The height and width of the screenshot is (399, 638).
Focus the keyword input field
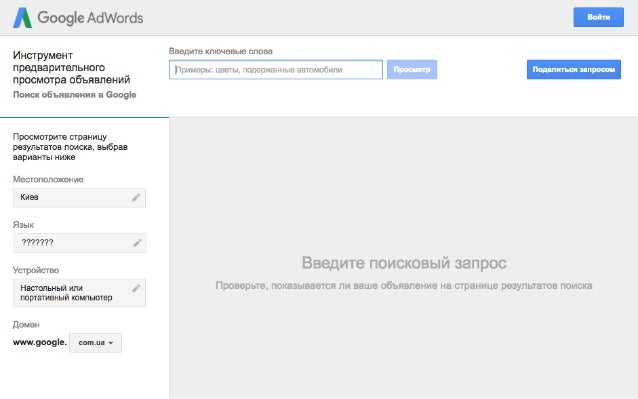pyautogui.click(x=276, y=70)
